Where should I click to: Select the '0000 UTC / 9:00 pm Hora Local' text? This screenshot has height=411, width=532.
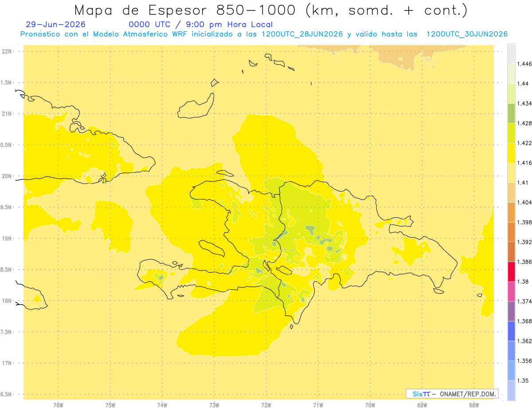(200, 24)
